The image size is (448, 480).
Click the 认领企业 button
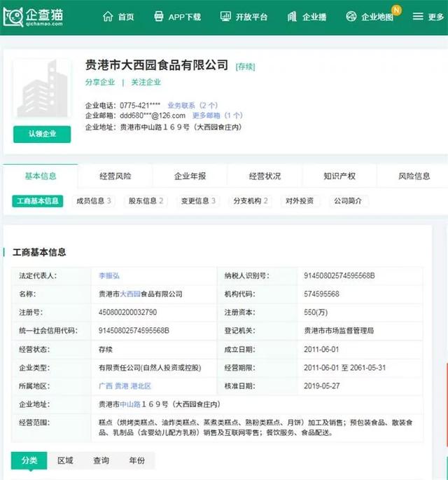[42, 134]
